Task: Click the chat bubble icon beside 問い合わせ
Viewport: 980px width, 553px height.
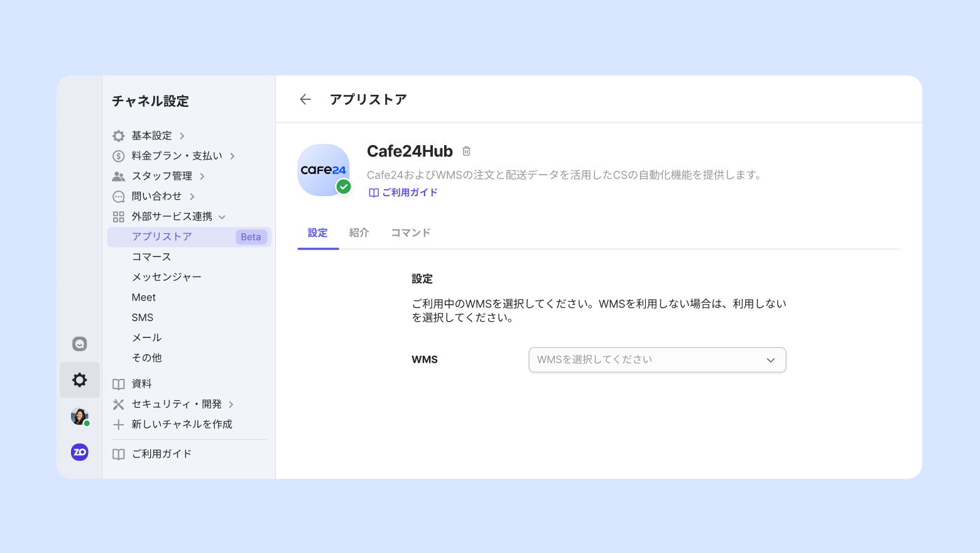Action: (x=118, y=197)
